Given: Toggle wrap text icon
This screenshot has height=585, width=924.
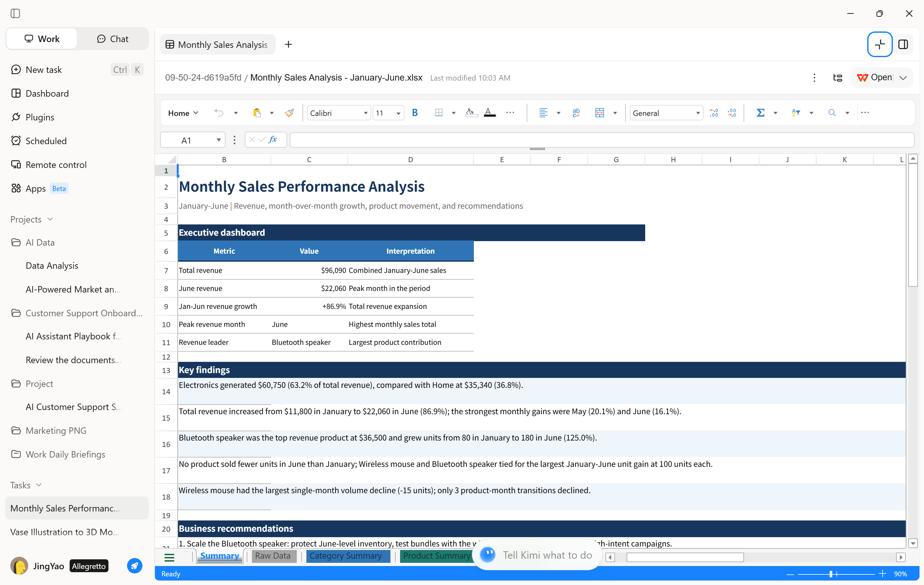Looking at the screenshot, I should (x=576, y=113).
